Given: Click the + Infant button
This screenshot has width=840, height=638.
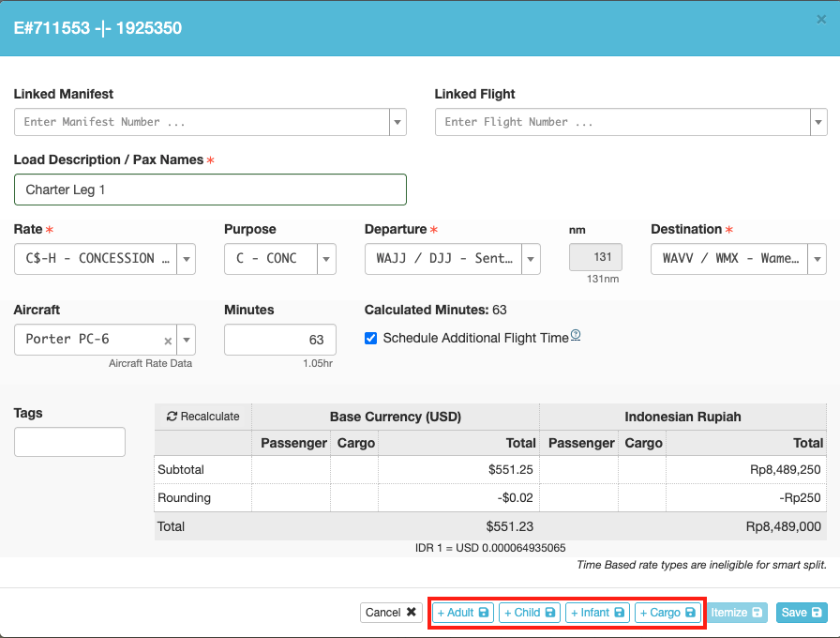Looking at the screenshot, I should pos(597,613).
